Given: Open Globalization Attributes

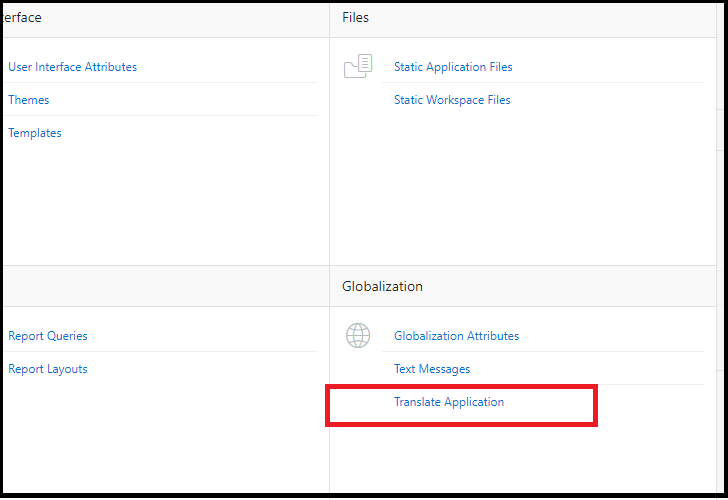Looking at the screenshot, I should [456, 336].
